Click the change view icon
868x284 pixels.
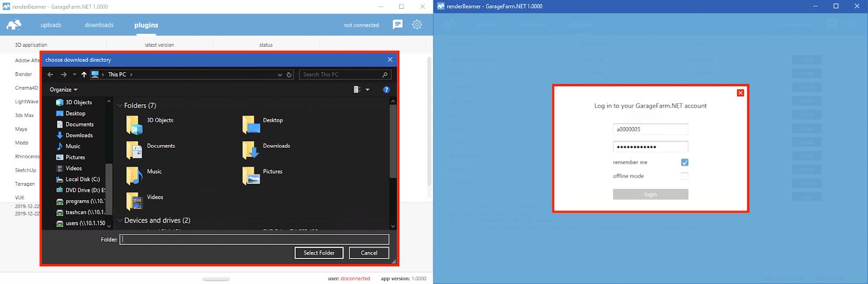pos(357,90)
